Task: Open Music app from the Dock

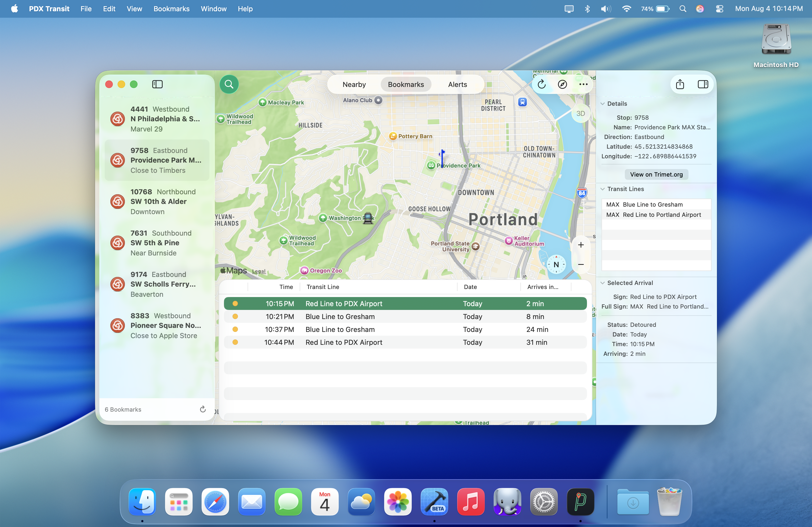Action: coord(471,502)
